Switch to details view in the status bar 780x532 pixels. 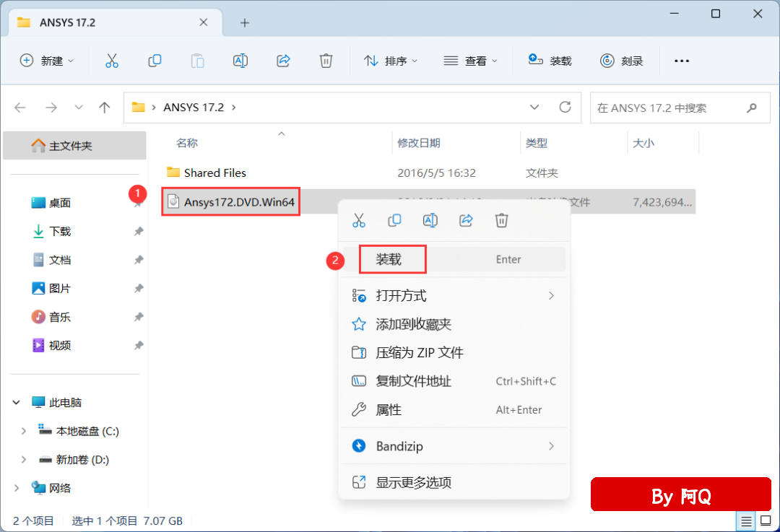(745, 521)
